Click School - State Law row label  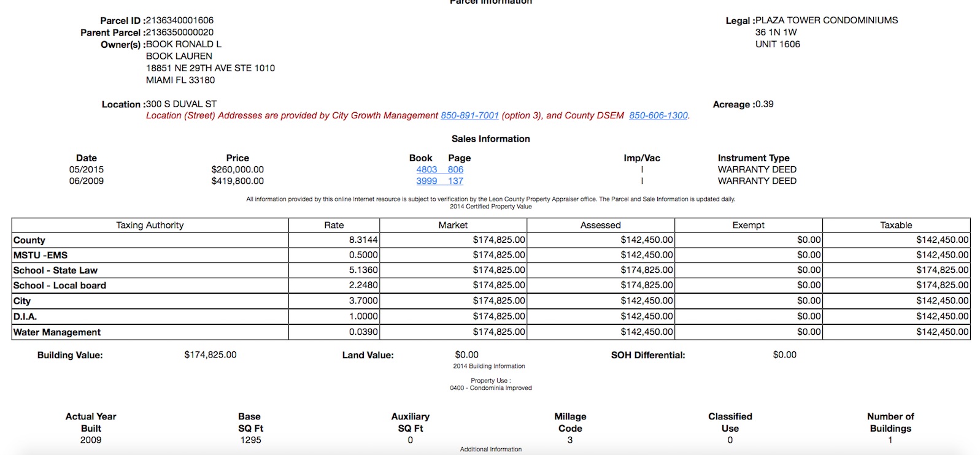point(55,270)
